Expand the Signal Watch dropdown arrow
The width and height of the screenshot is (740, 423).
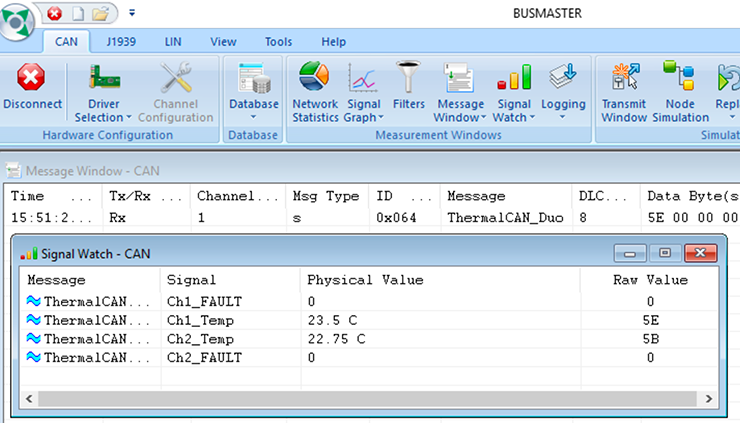pos(532,118)
